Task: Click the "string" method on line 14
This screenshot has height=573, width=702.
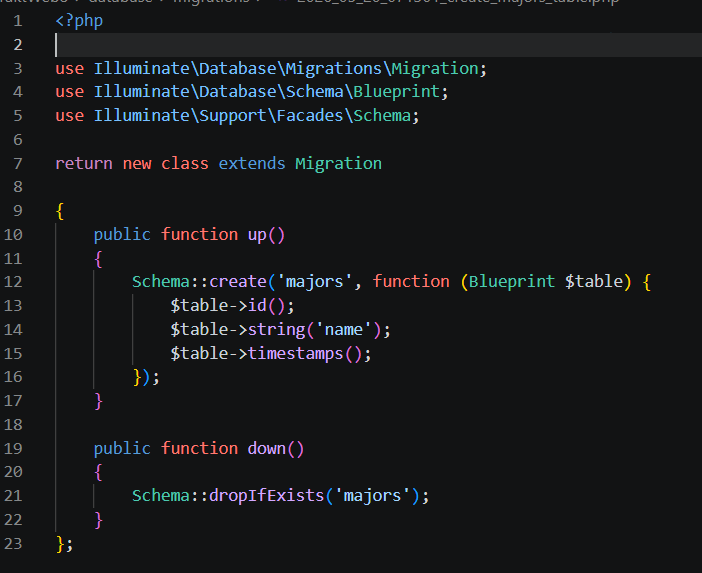Action: [x=276, y=329]
